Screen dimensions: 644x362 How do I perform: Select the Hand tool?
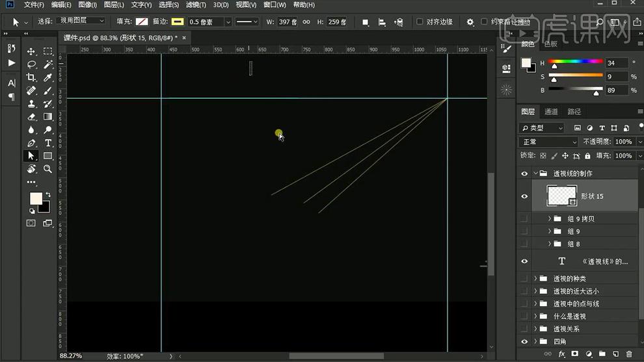point(31,169)
